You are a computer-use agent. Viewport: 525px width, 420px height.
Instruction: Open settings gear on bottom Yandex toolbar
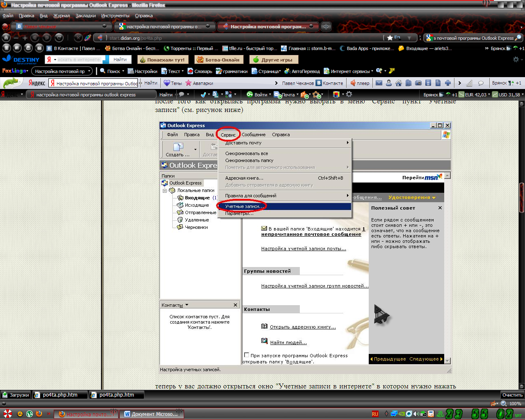[349, 94]
